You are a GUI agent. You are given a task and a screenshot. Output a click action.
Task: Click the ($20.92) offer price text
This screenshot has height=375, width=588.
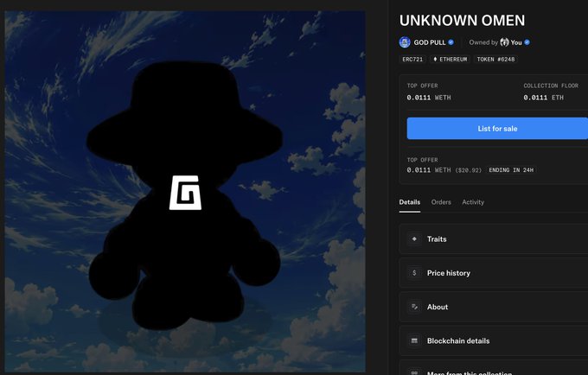coord(469,170)
